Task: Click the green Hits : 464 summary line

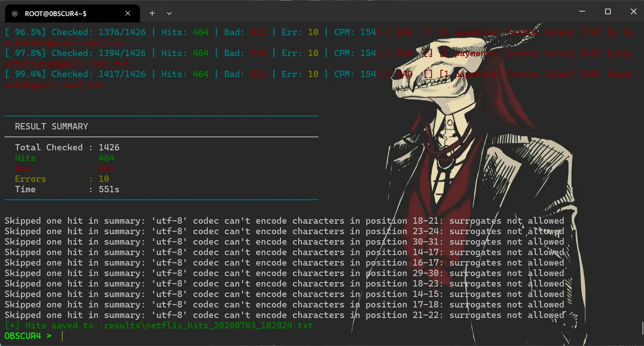Action: point(65,158)
